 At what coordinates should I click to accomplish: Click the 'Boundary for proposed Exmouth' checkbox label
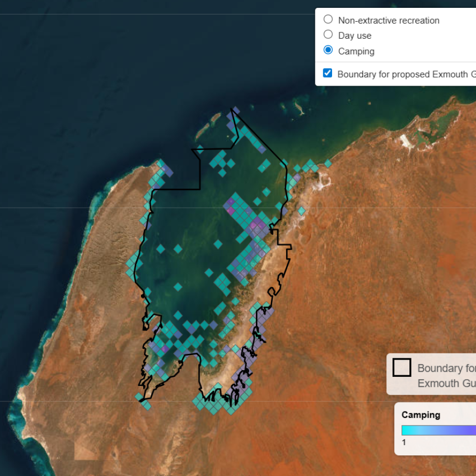click(x=407, y=74)
